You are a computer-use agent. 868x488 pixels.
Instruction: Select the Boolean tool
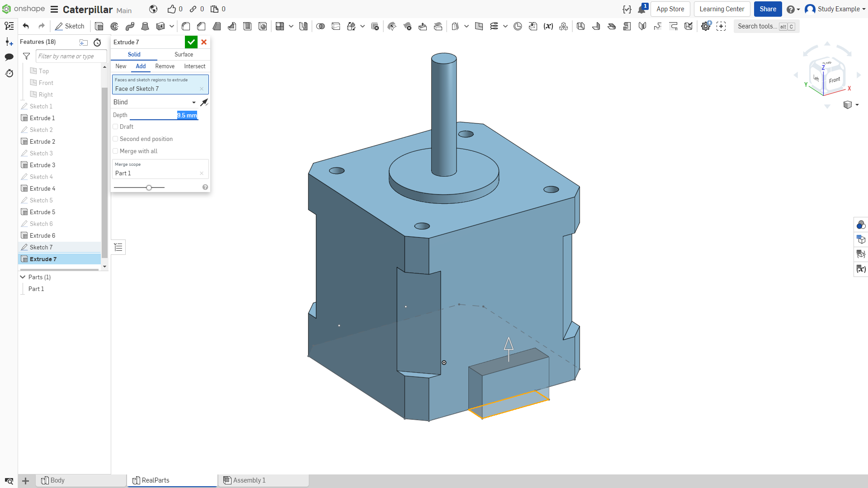321,26
